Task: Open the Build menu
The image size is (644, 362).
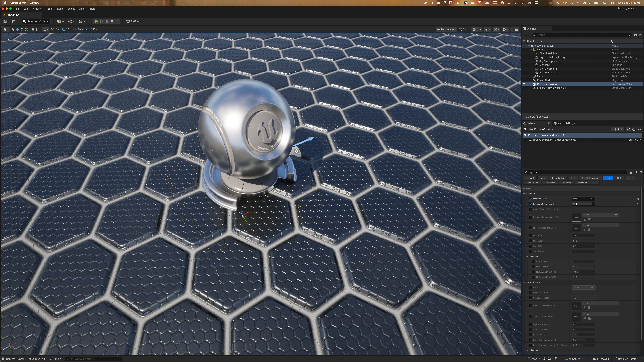Action: coord(60,9)
